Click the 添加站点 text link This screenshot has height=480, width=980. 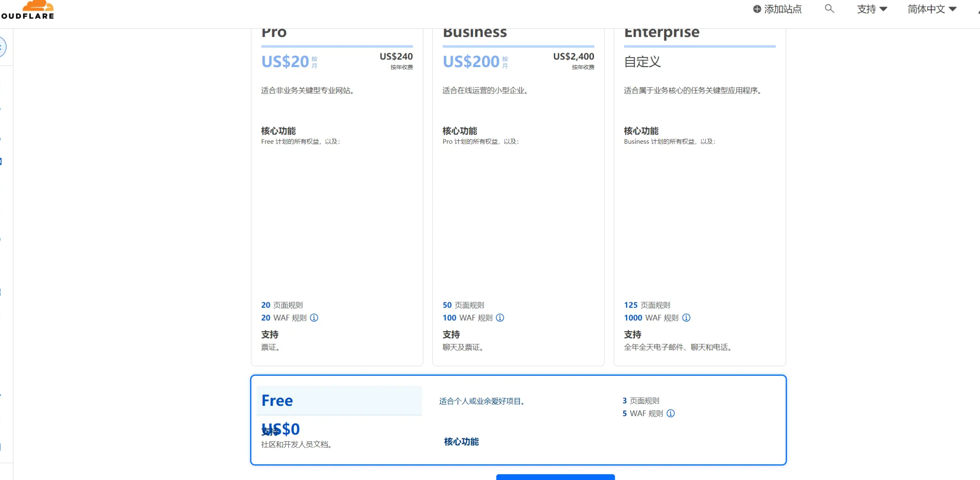coord(782,9)
